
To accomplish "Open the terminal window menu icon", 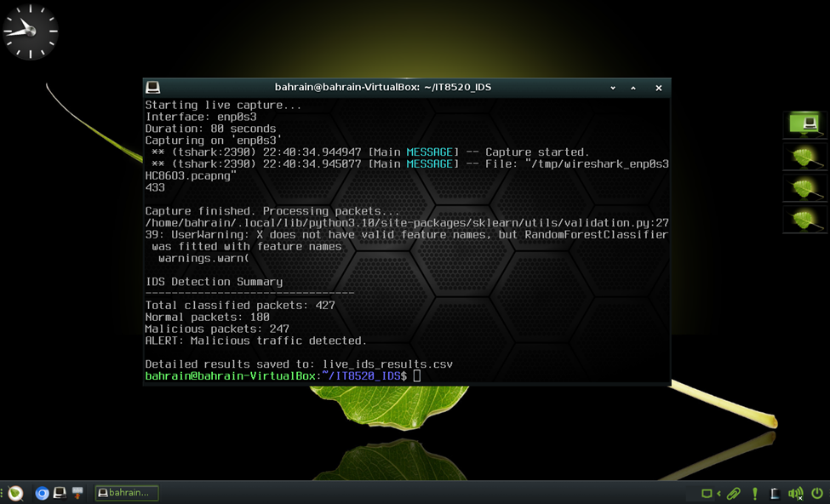I will pos(153,88).
